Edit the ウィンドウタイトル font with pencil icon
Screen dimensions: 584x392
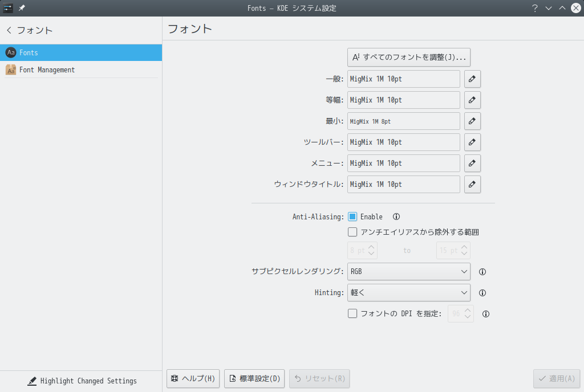(472, 184)
